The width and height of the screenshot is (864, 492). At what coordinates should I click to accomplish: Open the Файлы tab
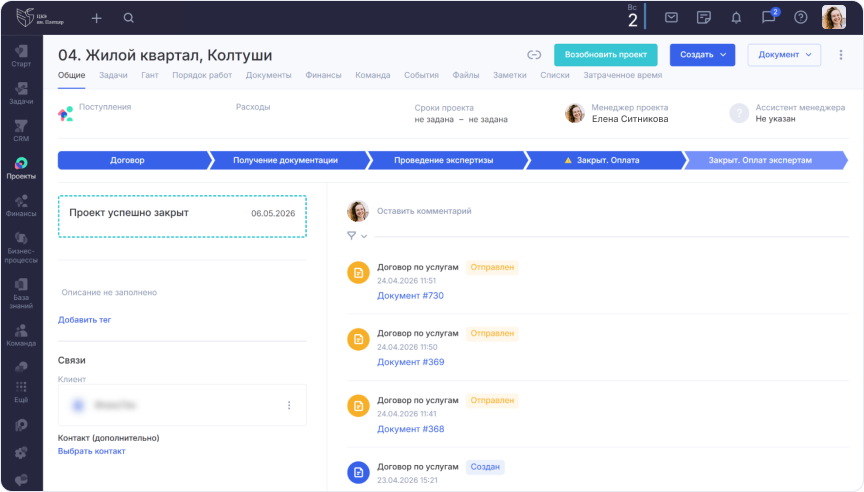coord(466,75)
